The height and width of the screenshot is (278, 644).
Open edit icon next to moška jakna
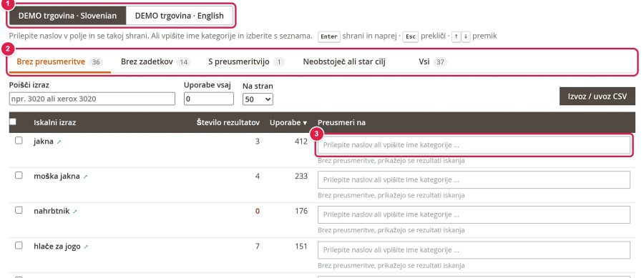pyautogui.click(x=85, y=177)
